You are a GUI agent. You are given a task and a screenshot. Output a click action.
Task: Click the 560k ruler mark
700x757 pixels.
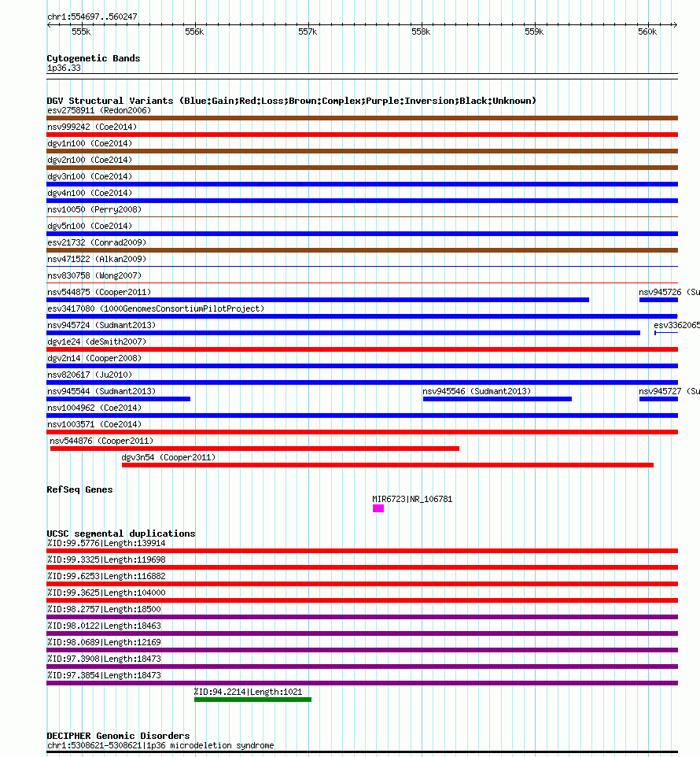(x=647, y=31)
